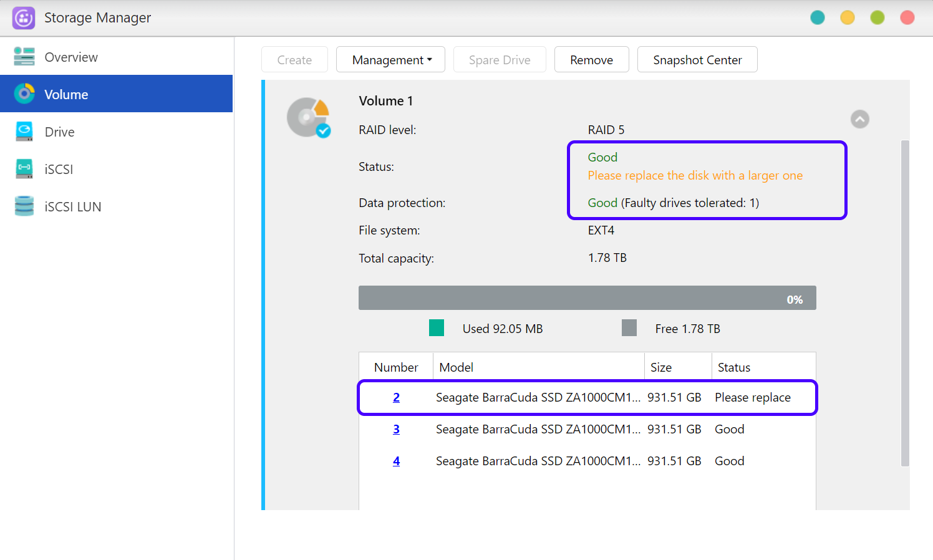Viewport: 933px width, 560px height.
Task: Open the Management dropdown menu
Action: coord(390,60)
